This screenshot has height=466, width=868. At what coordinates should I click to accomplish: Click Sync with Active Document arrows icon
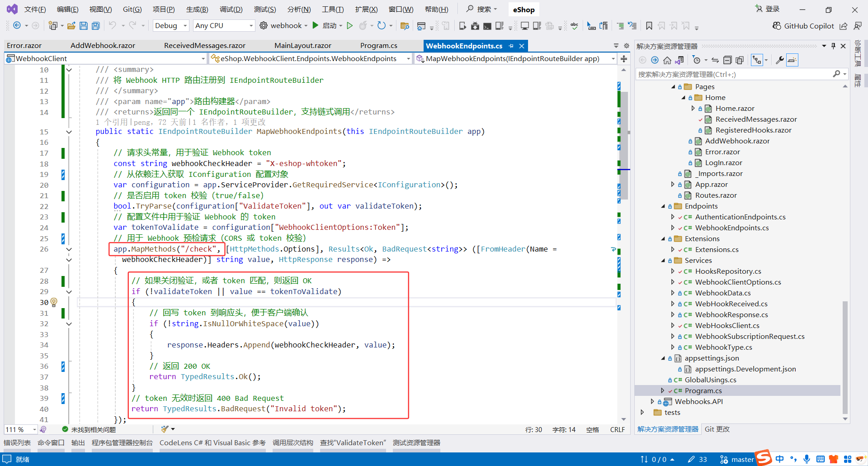point(715,60)
